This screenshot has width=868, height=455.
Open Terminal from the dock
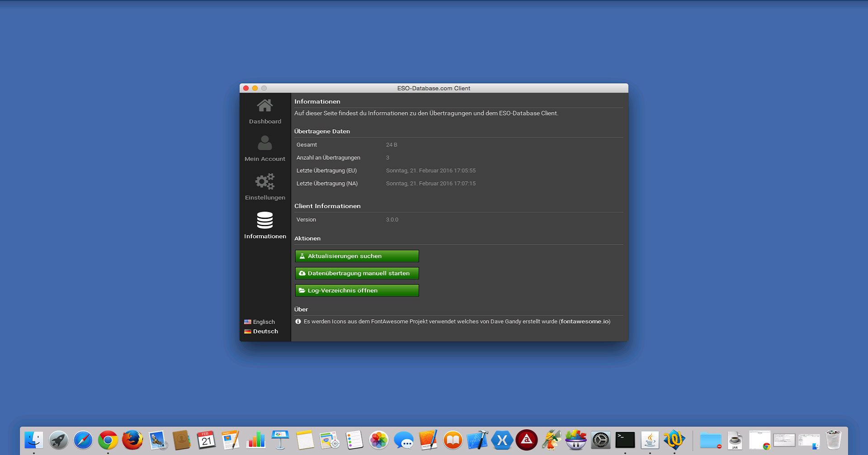click(625, 440)
